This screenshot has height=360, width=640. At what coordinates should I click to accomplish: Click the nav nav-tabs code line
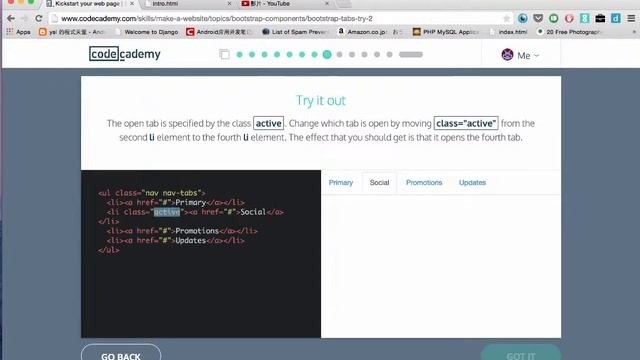pyautogui.click(x=151, y=193)
